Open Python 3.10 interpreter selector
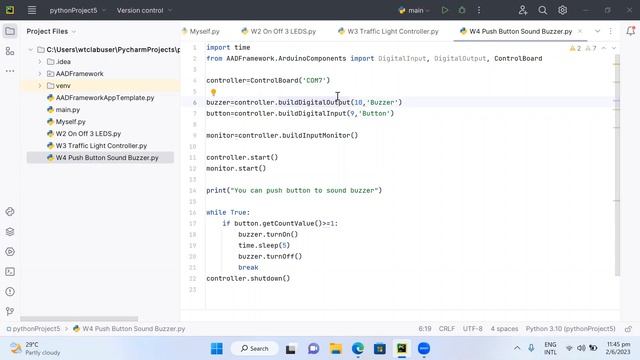Viewport: 640px width, 360px height. click(x=570, y=329)
